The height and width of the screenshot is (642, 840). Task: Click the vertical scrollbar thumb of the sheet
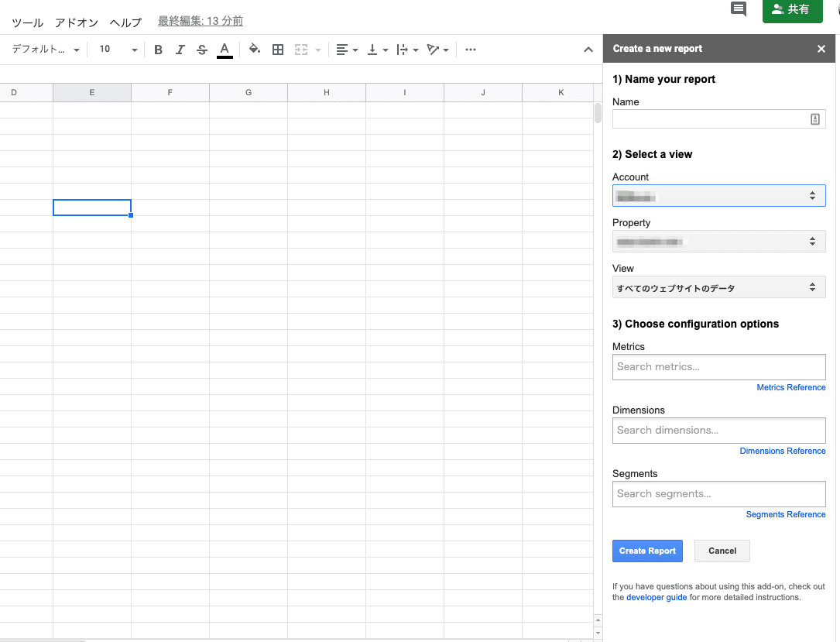(x=598, y=113)
